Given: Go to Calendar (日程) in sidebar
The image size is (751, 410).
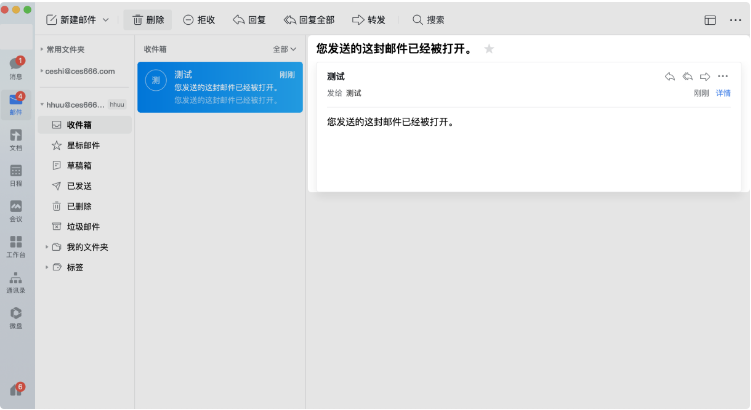Looking at the screenshot, I should [x=15, y=174].
